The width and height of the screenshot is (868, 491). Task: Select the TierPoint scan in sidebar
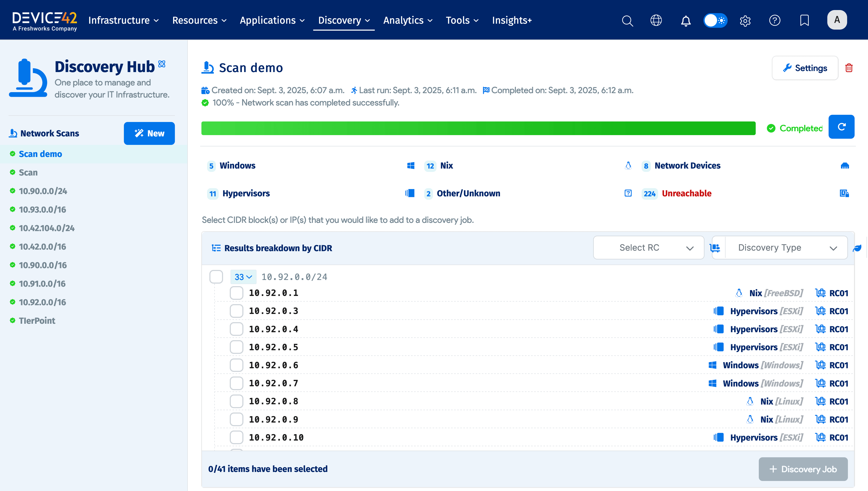[x=37, y=320]
